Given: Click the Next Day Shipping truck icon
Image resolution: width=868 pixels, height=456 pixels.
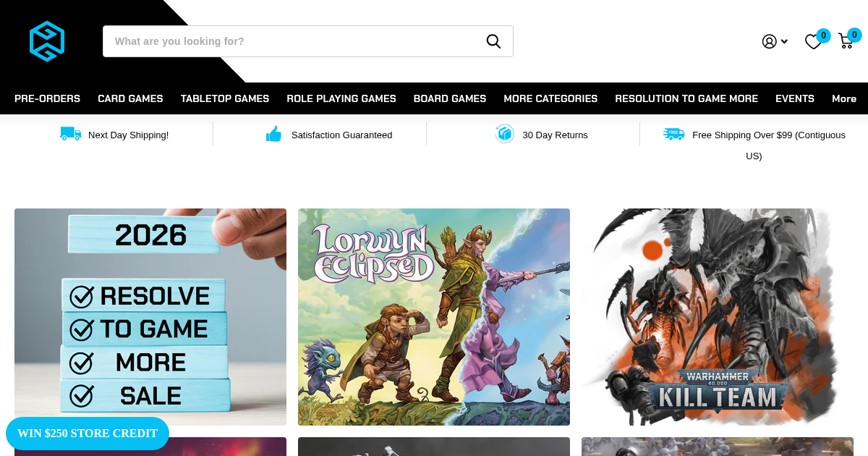Looking at the screenshot, I should [69, 134].
